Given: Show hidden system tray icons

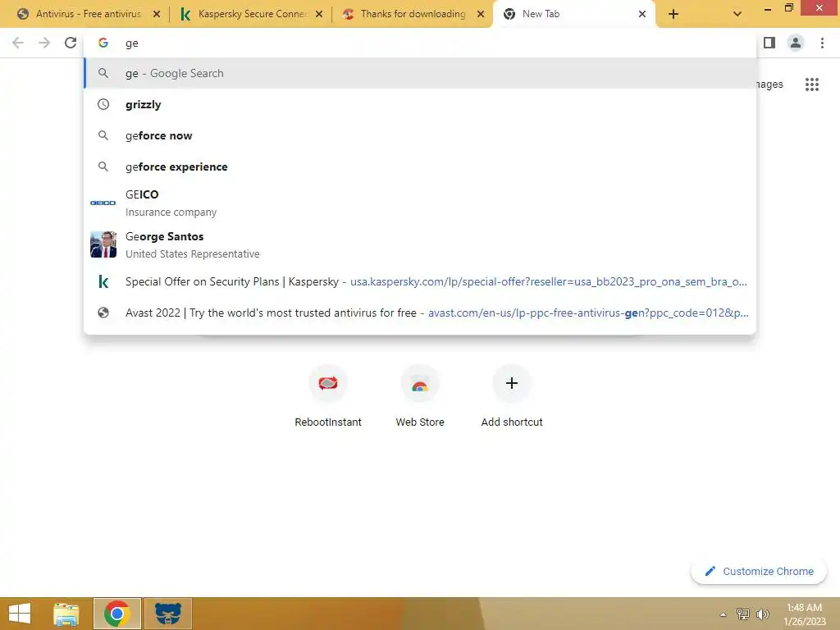Looking at the screenshot, I should [724, 614].
